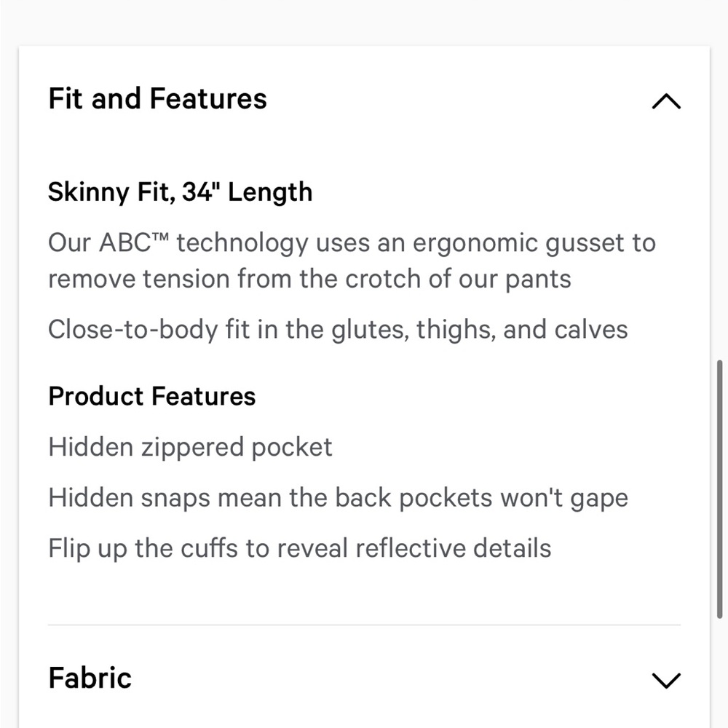This screenshot has height=728, width=728.
Task: Click the Close-to-body fit line
Action: [338, 329]
